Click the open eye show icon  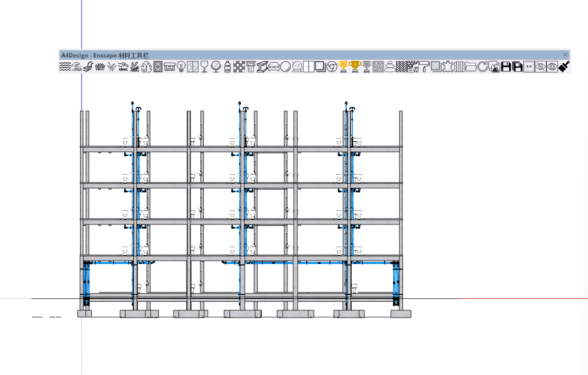[x=552, y=67]
